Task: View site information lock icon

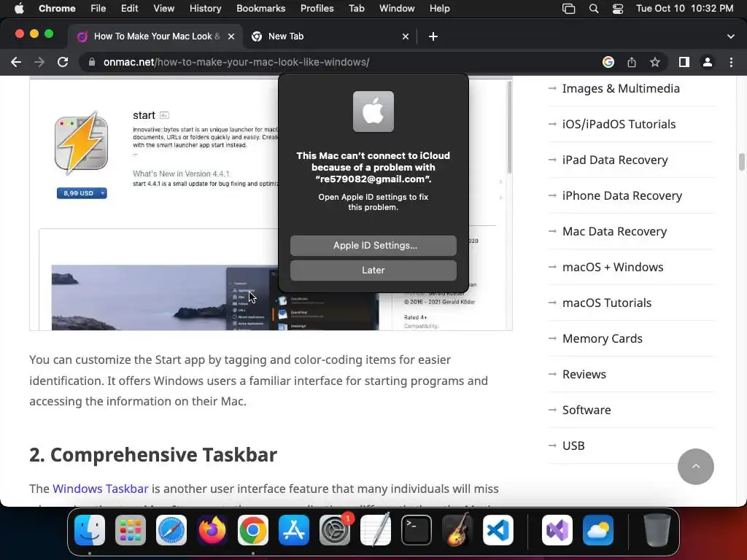Action: pos(92,62)
